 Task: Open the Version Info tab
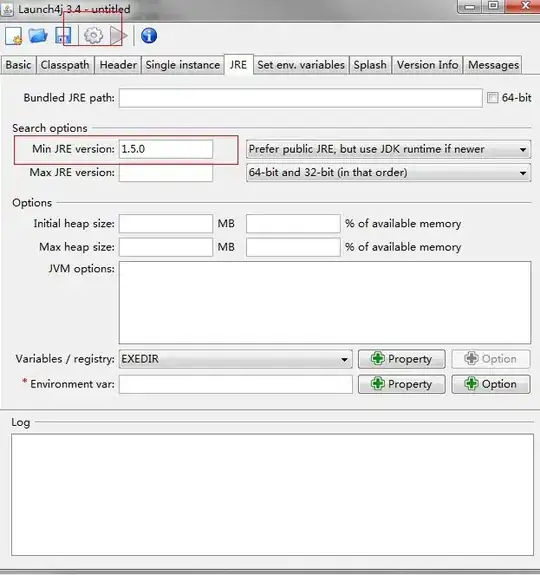427,65
